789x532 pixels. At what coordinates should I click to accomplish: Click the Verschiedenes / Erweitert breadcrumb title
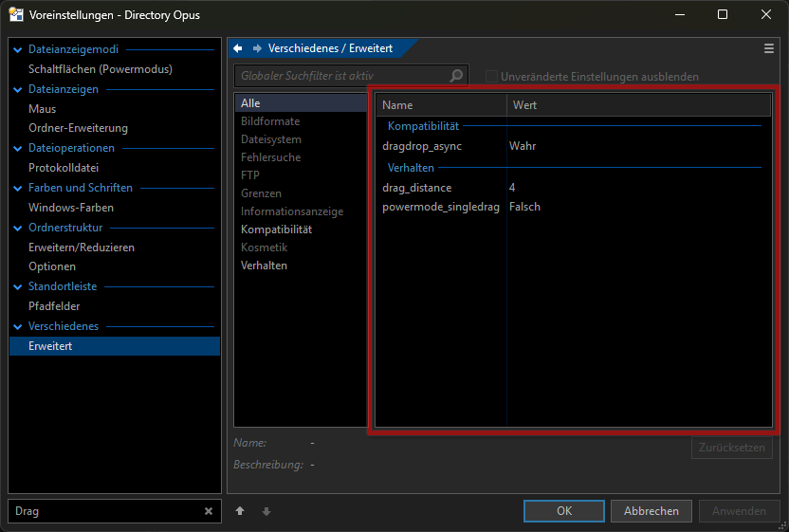pyautogui.click(x=330, y=48)
